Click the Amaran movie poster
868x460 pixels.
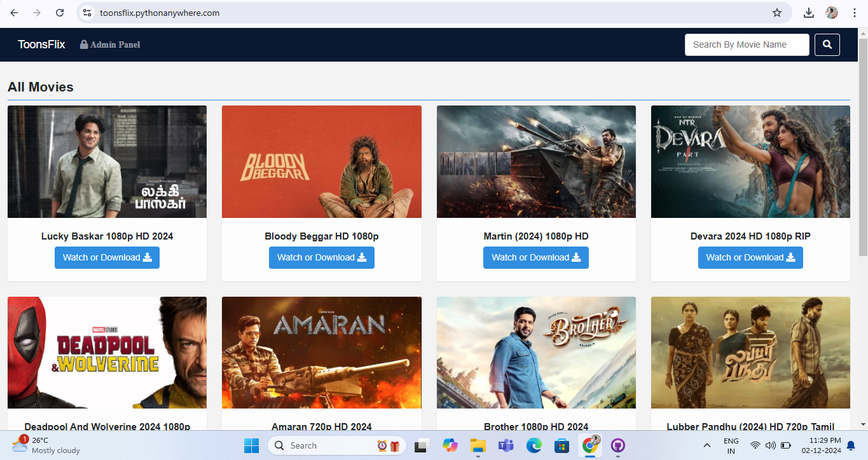(321, 353)
